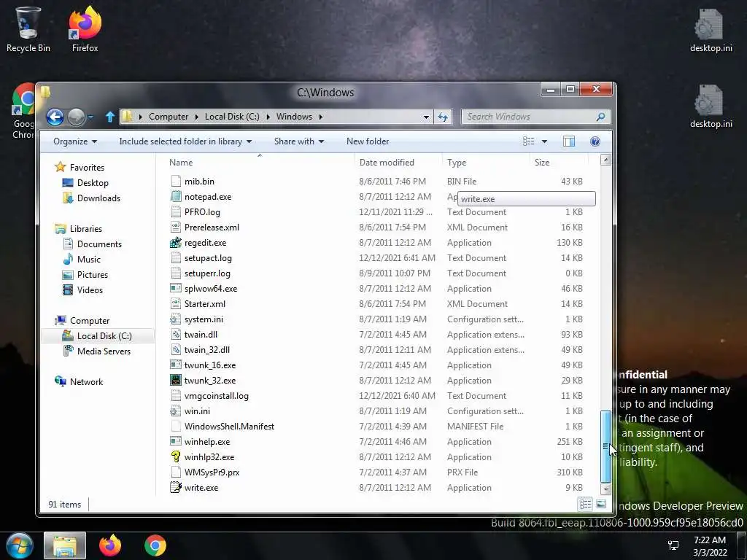Select the twunk_32.exe icon
The image size is (747, 560).
point(176,381)
